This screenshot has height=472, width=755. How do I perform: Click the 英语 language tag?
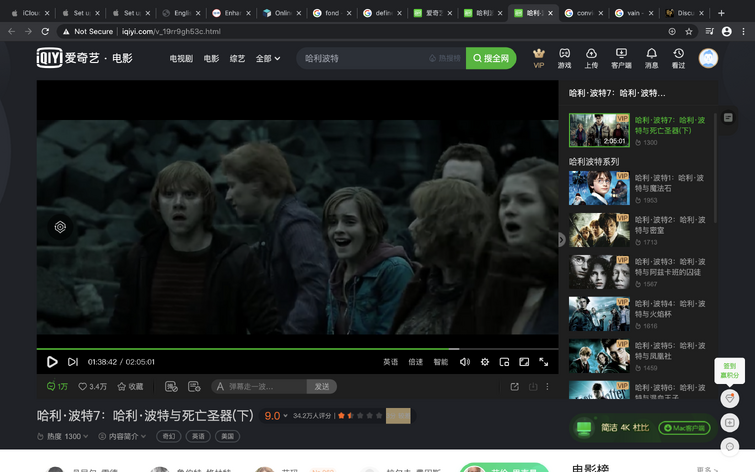198,436
